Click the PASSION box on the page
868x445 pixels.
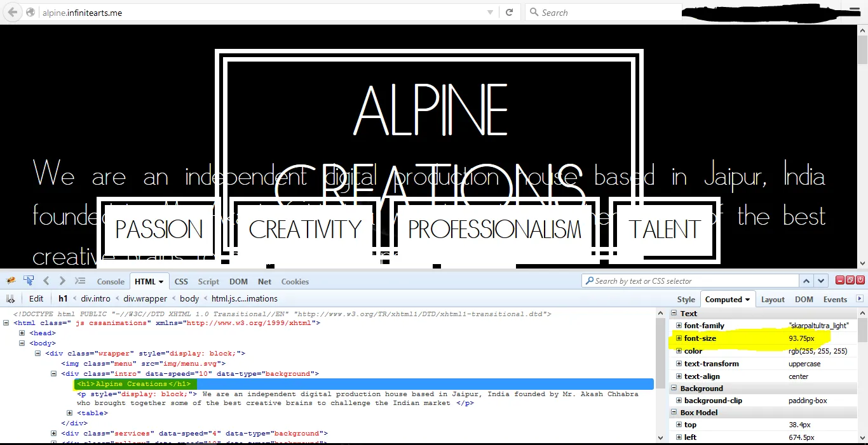[x=159, y=229]
